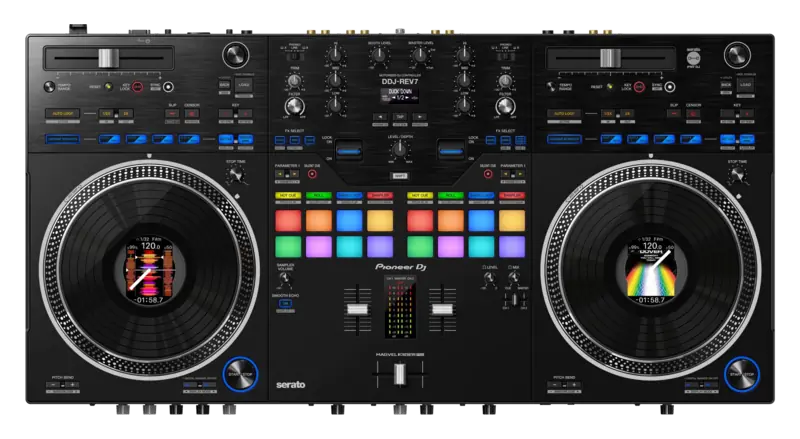Select left SAMPLER pad mode
The height and width of the screenshot is (439, 800).
point(380,196)
